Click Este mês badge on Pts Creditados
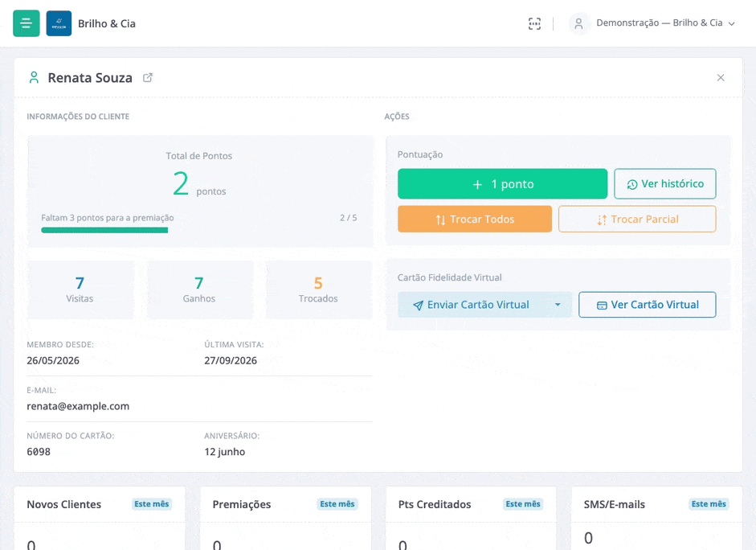The width and height of the screenshot is (756, 550). pyautogui.click(x=523, y=504)
